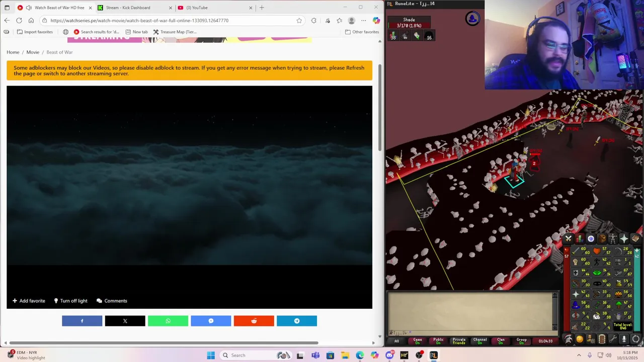
Task: Open the Other favorites folder
Action: (x=362, y=32)
